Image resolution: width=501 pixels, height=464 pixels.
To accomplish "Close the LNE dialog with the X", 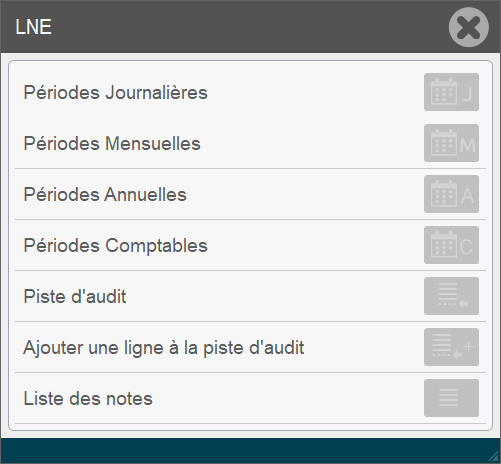I will point(469,27).
